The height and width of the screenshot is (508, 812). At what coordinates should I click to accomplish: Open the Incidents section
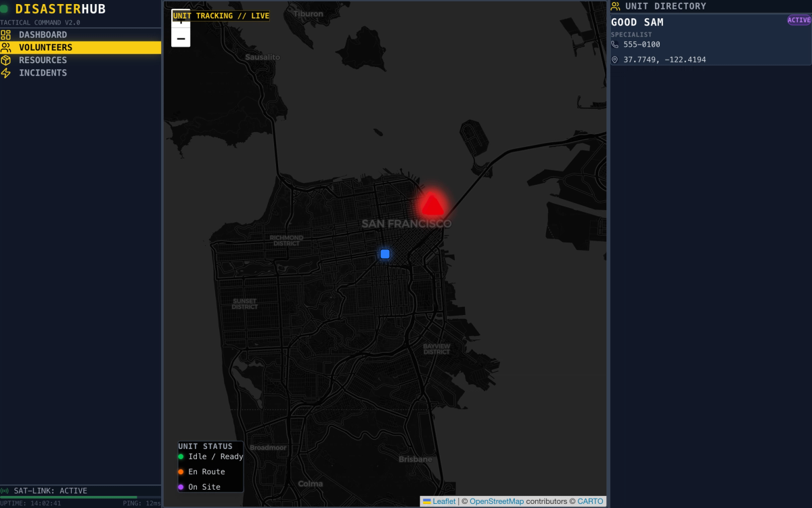pos(81,73)
